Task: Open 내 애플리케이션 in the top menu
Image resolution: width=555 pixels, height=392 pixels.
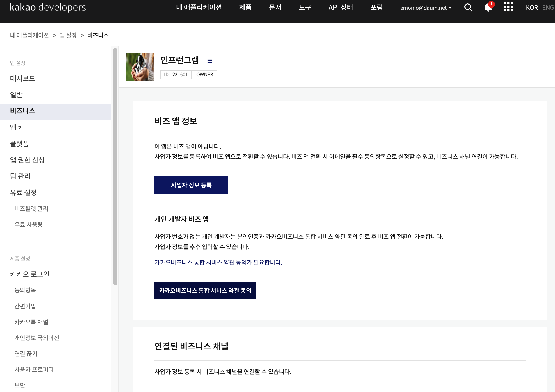Action: (199, 8)
